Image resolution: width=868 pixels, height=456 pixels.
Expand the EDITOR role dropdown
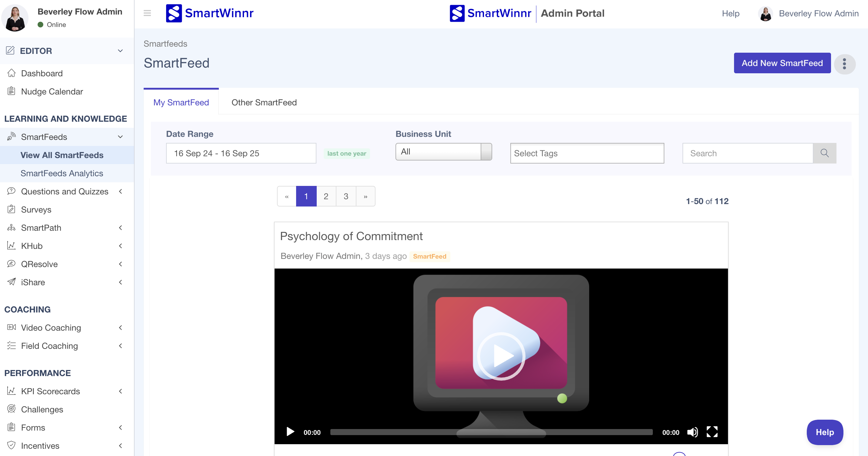point(120,51)
